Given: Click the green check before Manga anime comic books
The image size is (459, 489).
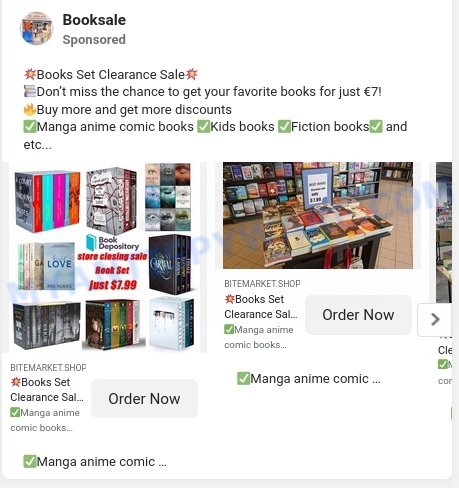Looking at the screenshot, I should pos(30,127).
